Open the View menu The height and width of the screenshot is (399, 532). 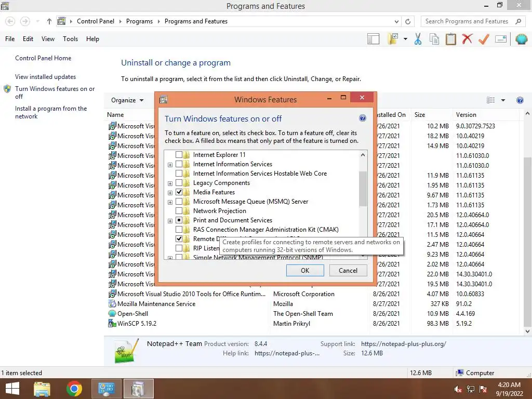pos(48,39)
